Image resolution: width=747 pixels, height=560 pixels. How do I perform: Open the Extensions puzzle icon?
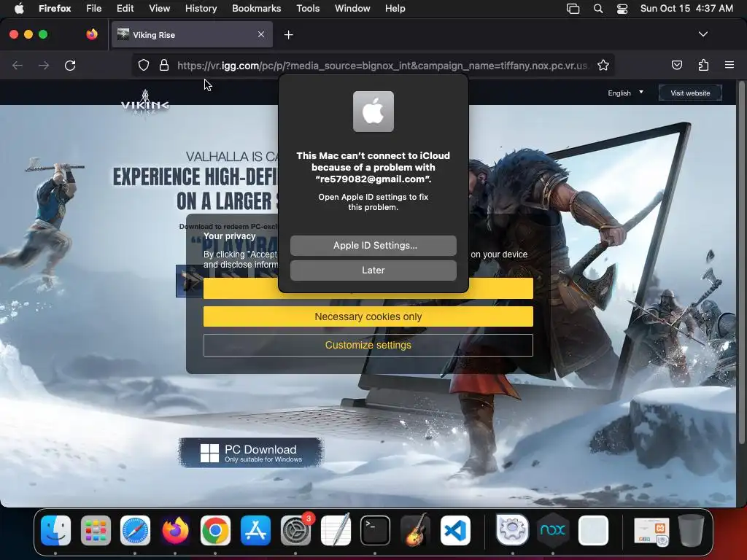click(x=703, y=65)
